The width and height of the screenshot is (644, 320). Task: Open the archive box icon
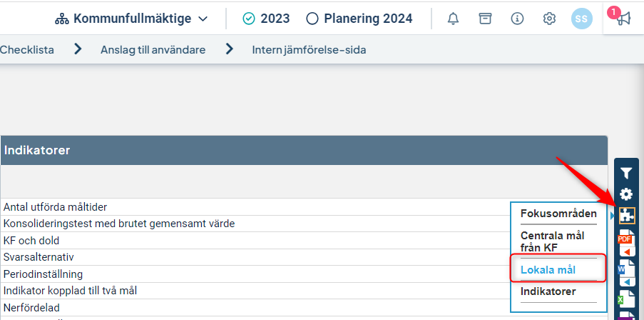(486, 19)
